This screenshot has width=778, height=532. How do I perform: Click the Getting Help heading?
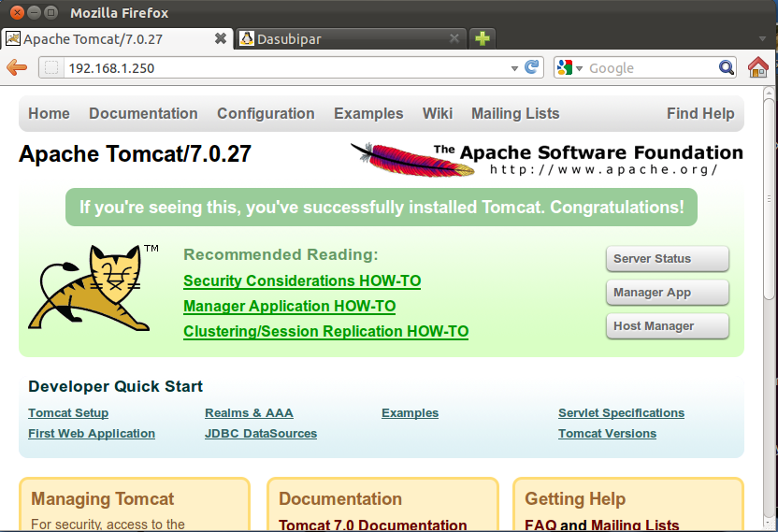(x=575, y=498)
